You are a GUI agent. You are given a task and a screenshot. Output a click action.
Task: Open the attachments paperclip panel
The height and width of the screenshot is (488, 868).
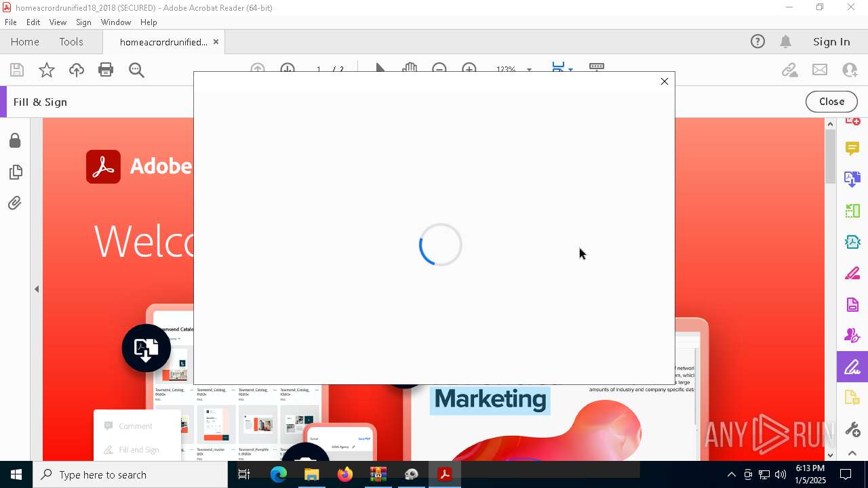(15, 203)
